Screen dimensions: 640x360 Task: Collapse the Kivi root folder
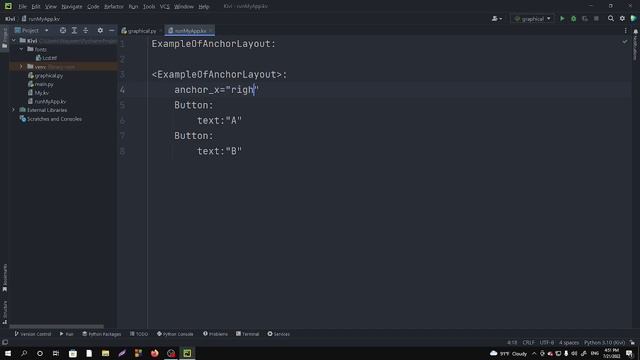[14, 40]
